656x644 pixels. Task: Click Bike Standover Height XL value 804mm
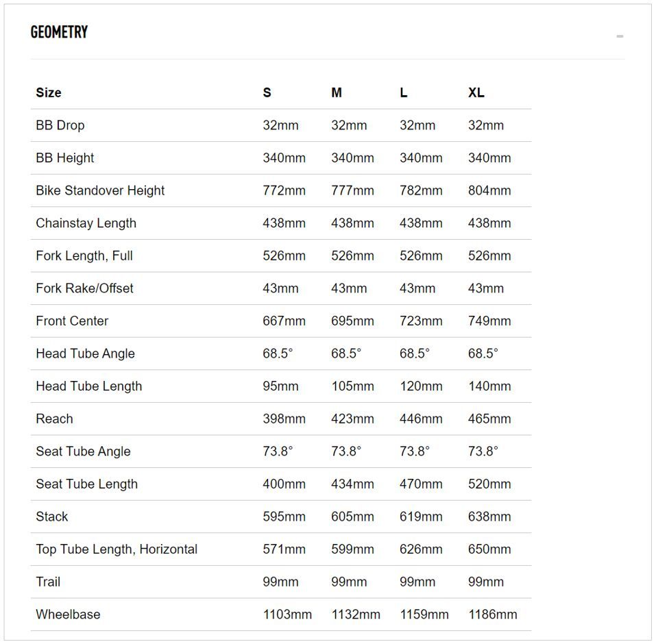tap(489, 190)
